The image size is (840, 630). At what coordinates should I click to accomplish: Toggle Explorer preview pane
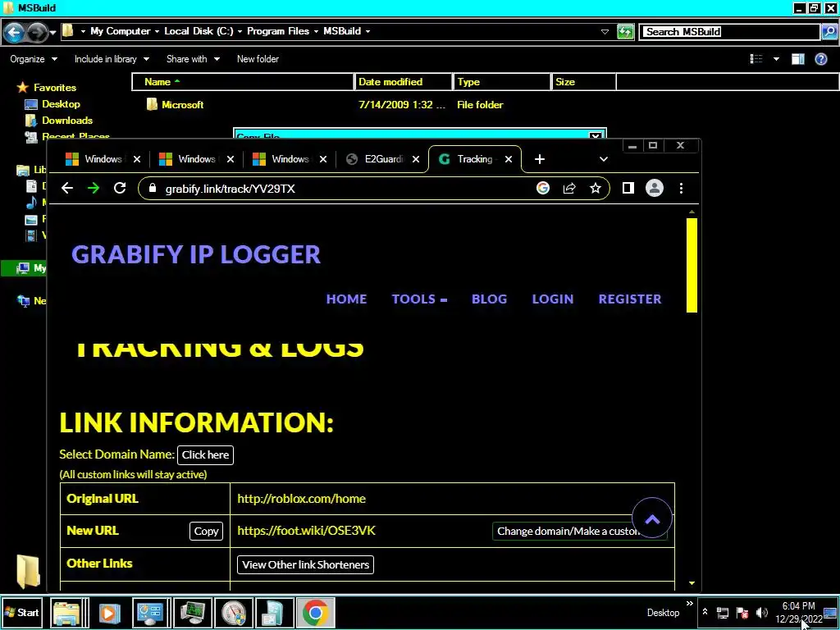[797, 59]
